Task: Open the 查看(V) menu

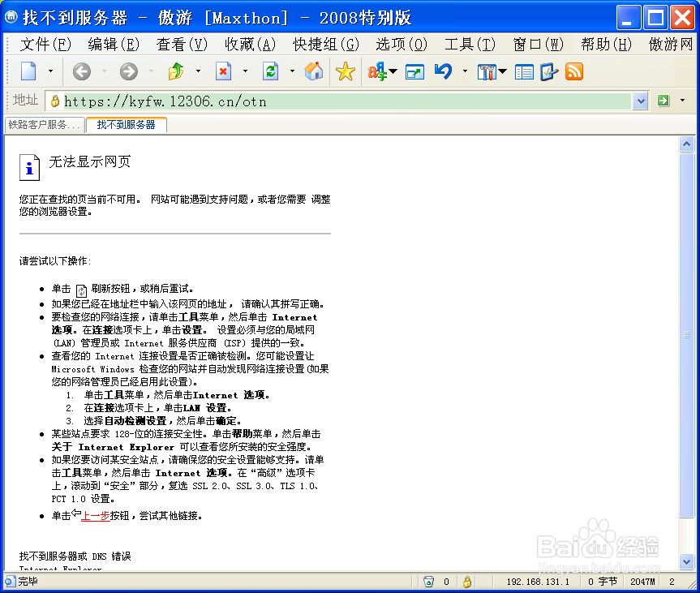Action: (x=183, y=44)
